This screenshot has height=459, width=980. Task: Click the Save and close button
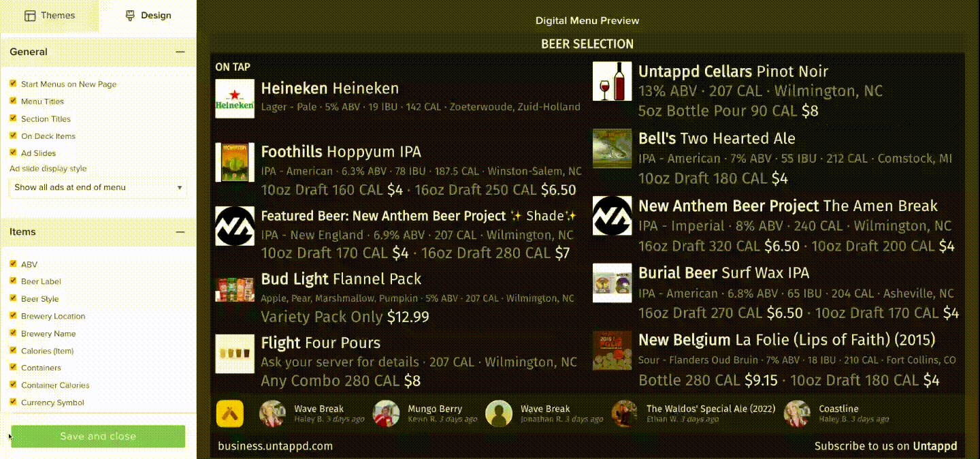98,437
